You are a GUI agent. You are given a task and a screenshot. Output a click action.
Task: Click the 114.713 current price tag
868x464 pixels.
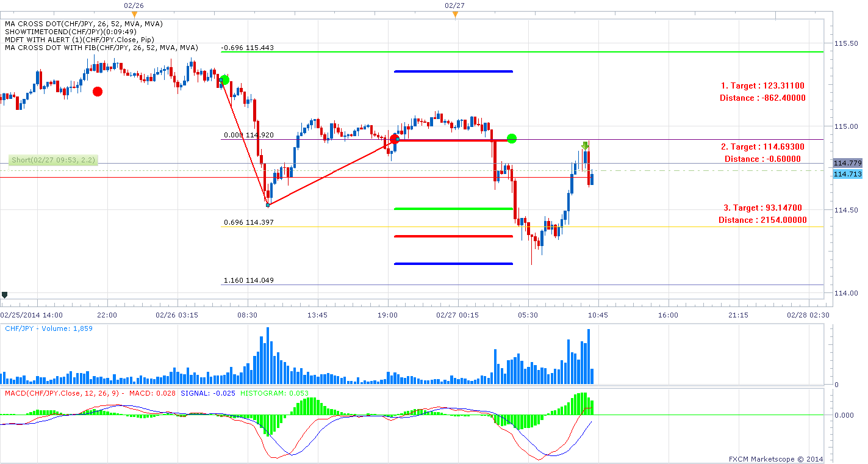847,174
